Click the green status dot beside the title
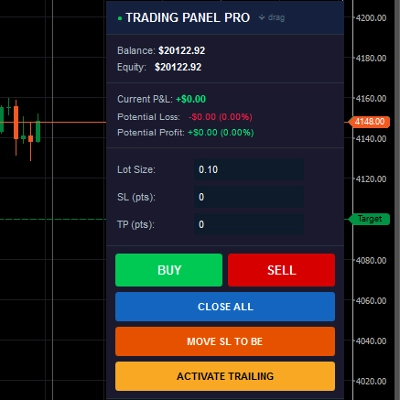 (120, 18)
